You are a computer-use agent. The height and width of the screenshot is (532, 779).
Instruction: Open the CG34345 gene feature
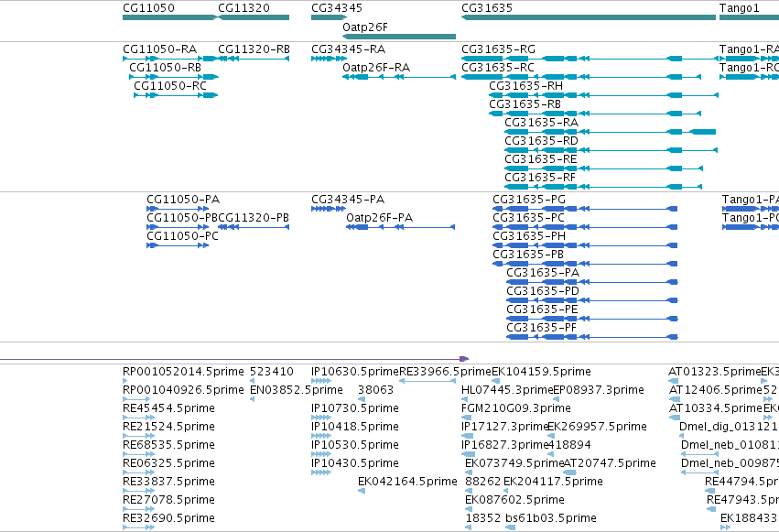[x=329, y=17]
